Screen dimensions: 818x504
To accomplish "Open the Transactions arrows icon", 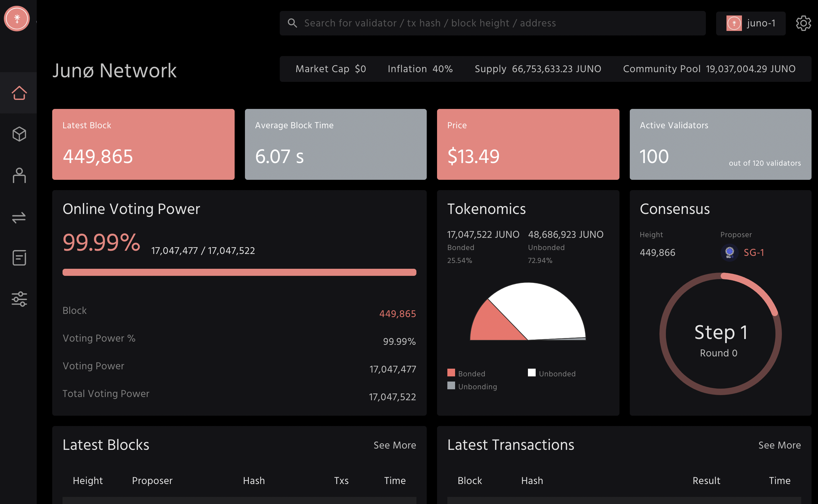I will (x=19, y=218).
